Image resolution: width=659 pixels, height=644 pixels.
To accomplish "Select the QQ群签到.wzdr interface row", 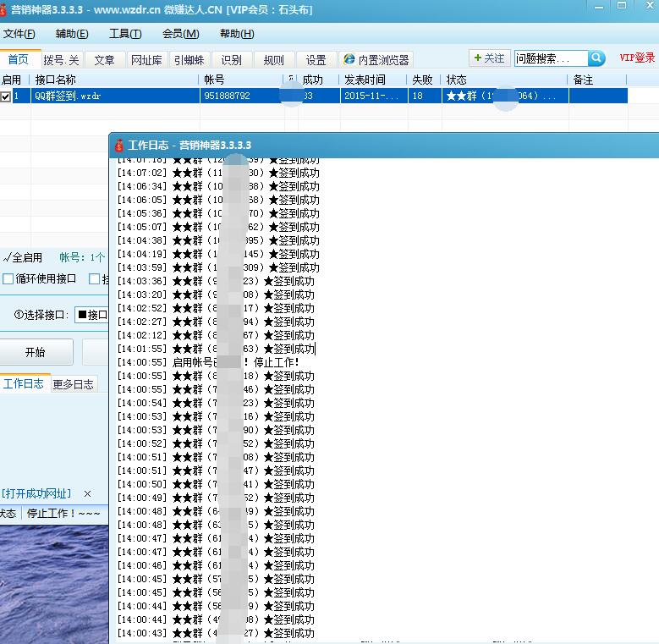I will [313, 96].
